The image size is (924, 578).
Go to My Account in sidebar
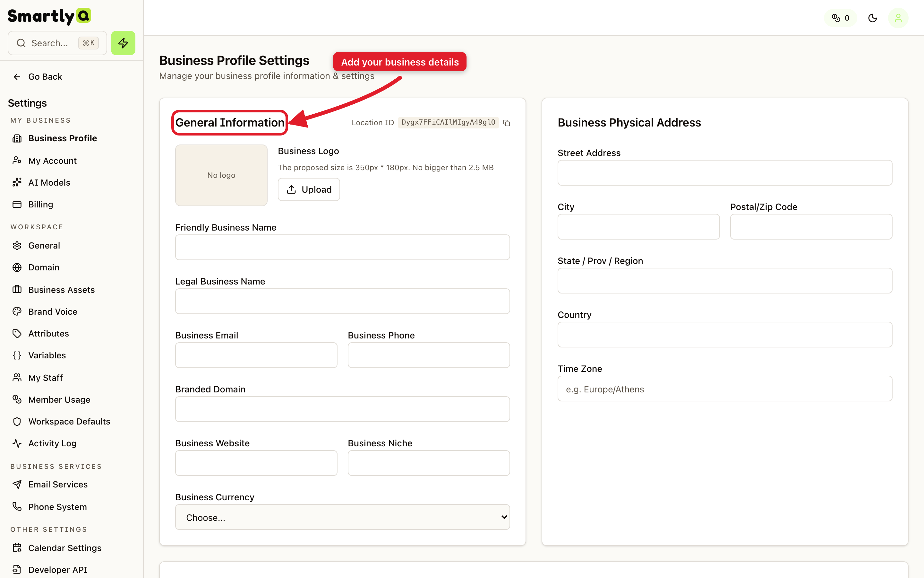[52, 161]
